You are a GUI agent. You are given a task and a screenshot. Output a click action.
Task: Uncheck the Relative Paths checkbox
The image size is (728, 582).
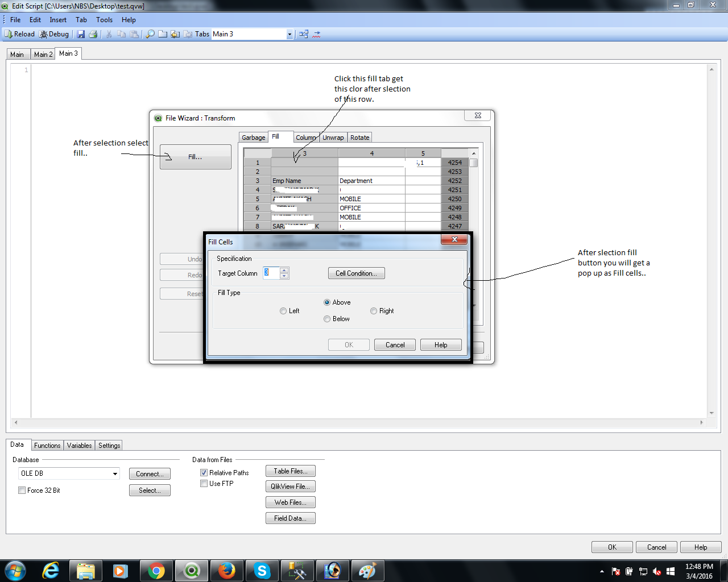[204, 473]
